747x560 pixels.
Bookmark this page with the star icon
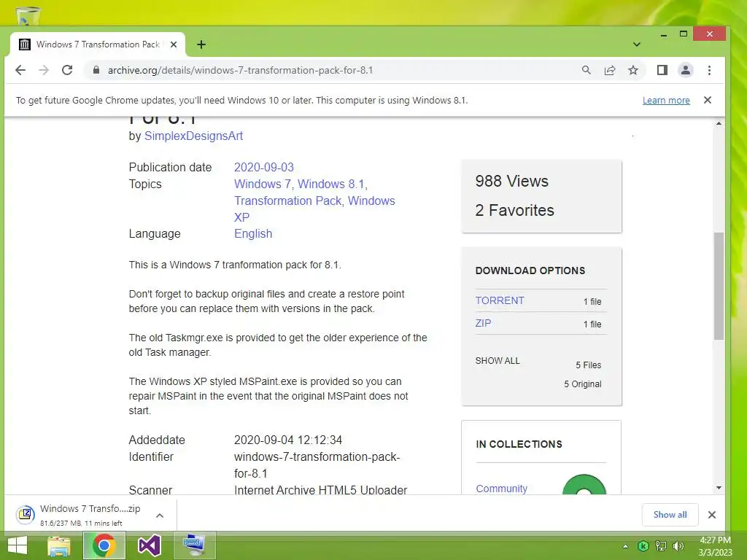[x=633, y=71]
